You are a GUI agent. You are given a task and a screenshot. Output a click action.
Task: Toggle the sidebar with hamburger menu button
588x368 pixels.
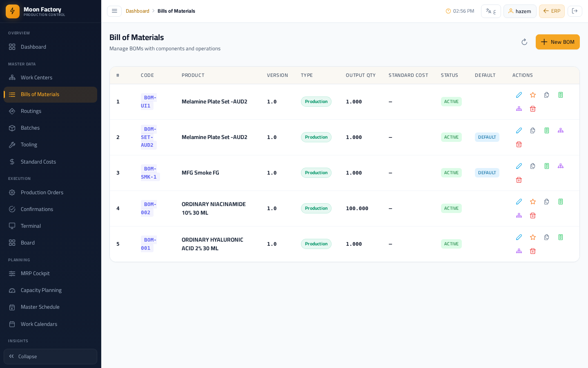[x=114, y=11]
